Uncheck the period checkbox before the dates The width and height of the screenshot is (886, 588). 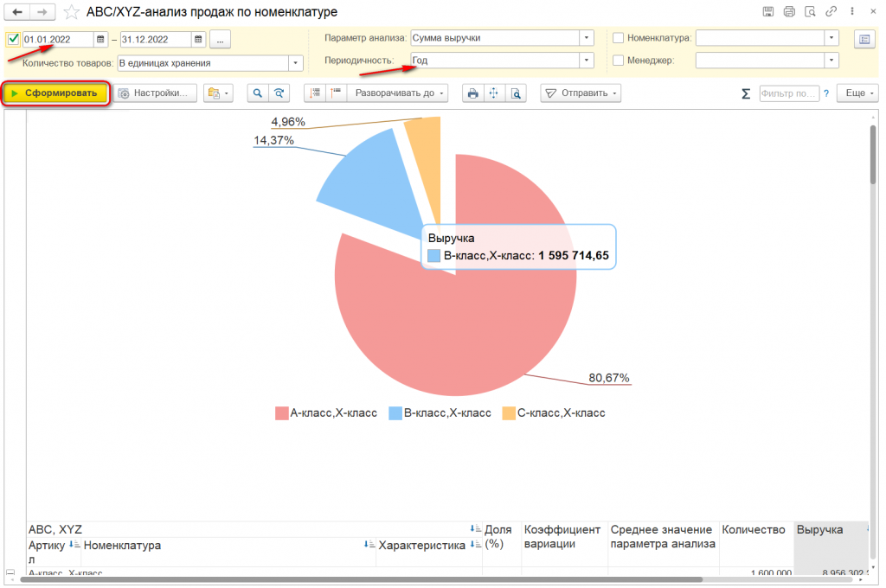(13, 39)
